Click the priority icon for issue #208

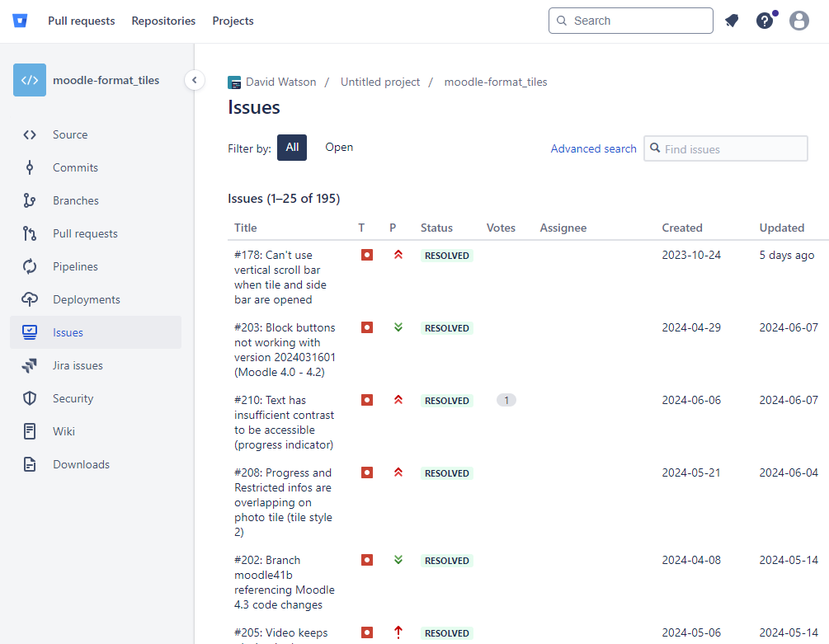(398, 472)
